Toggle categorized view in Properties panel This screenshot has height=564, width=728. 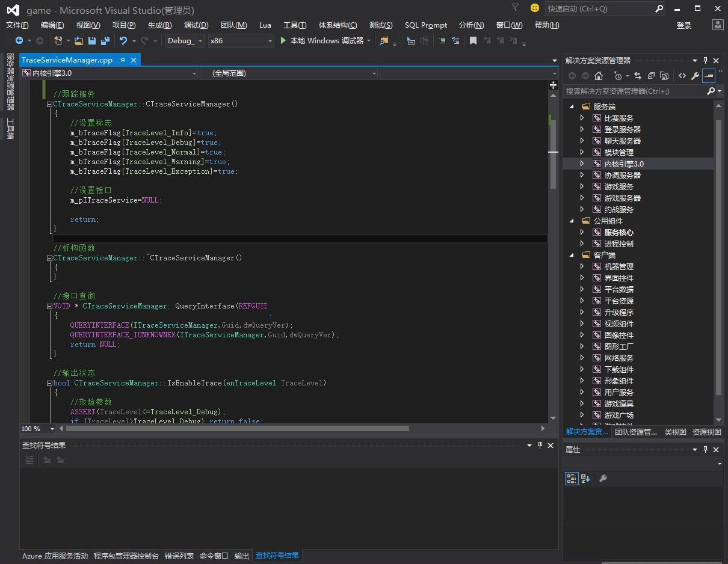coord(571,479)
